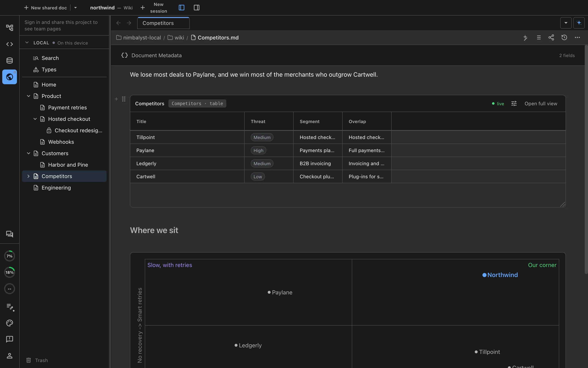Click wiki breadcrumb folder
588x368 pixels.
click(x=176, y=37)
